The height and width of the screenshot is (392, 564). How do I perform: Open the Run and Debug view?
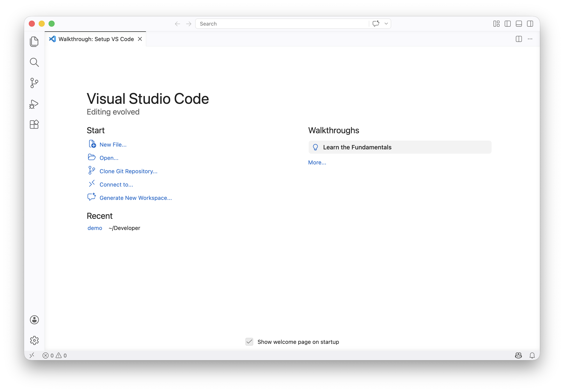pyautogui.click(x=34, y=104)
